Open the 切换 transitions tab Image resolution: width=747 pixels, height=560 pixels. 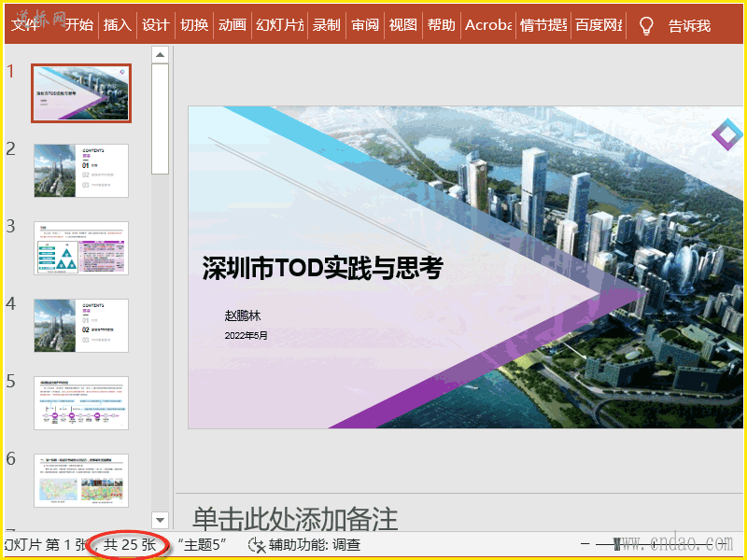click(x=194, y=25)
